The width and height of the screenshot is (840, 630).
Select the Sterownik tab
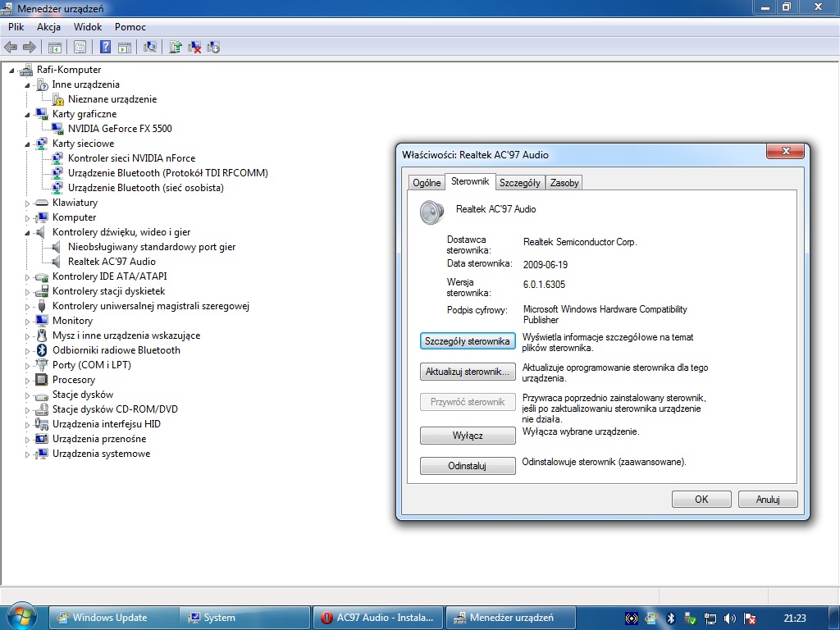pyautogui.click(x=470, y=181)
